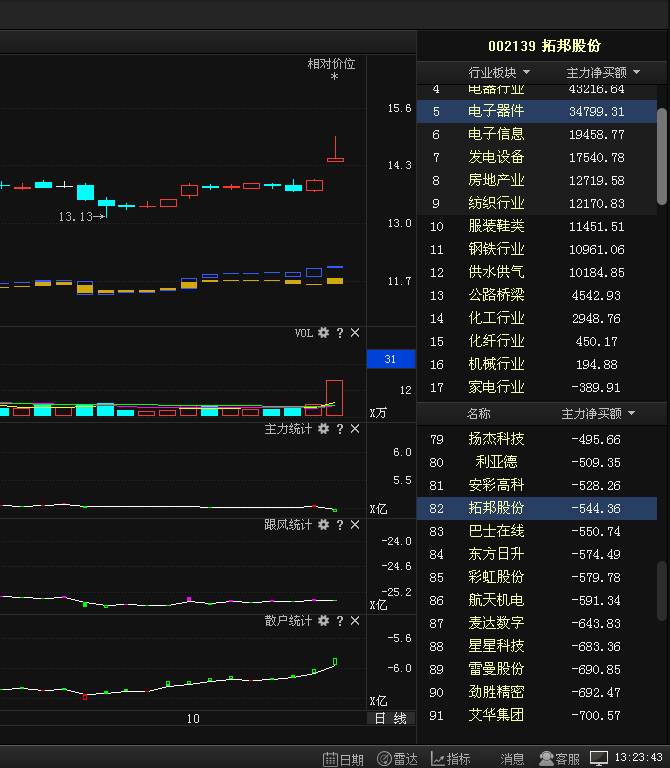
Task: Select sector row 化工行业
Action: pos(537,318)
